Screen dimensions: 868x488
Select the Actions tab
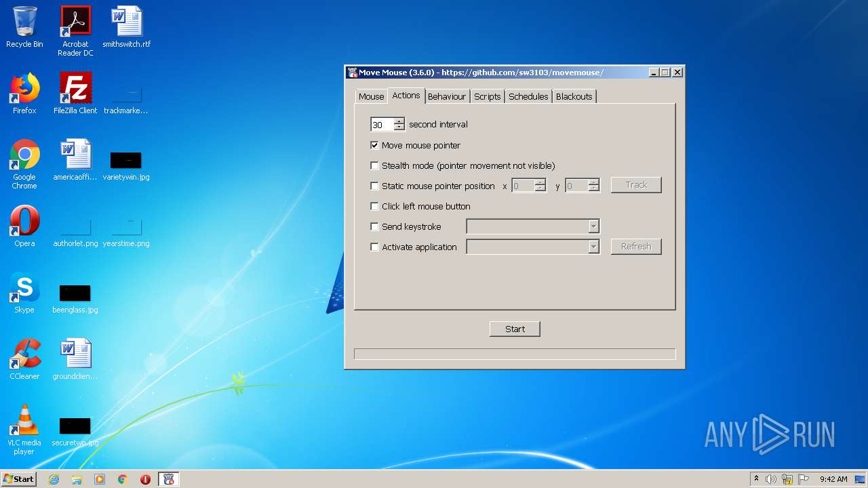tap(406, 96)
